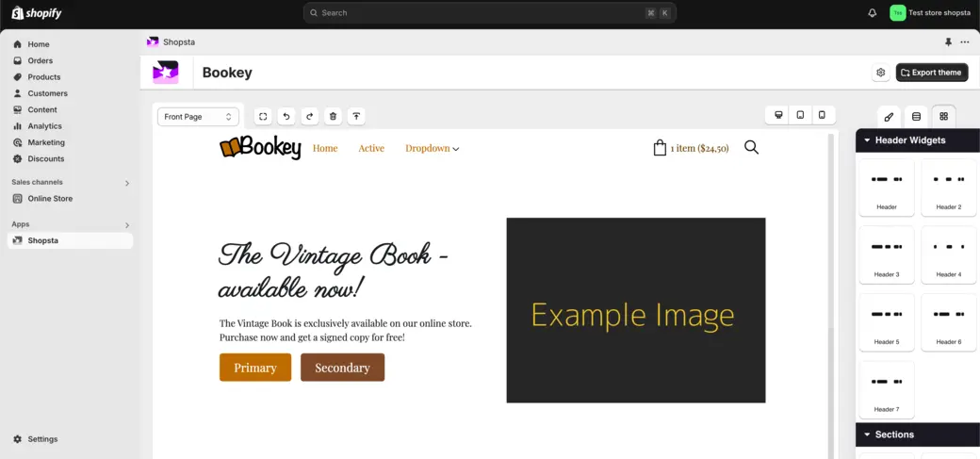Open theme settings gear icon

(880, 73)
